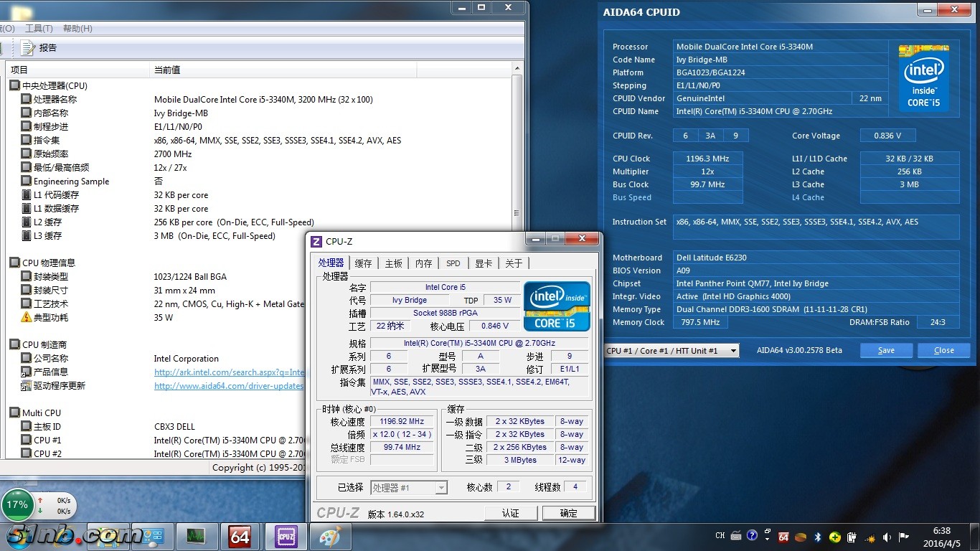Click the AIDA64 list vertical scrollbar
Viewport: 980px width, 551px height.
pyautogui.click(x=517, y=143)
